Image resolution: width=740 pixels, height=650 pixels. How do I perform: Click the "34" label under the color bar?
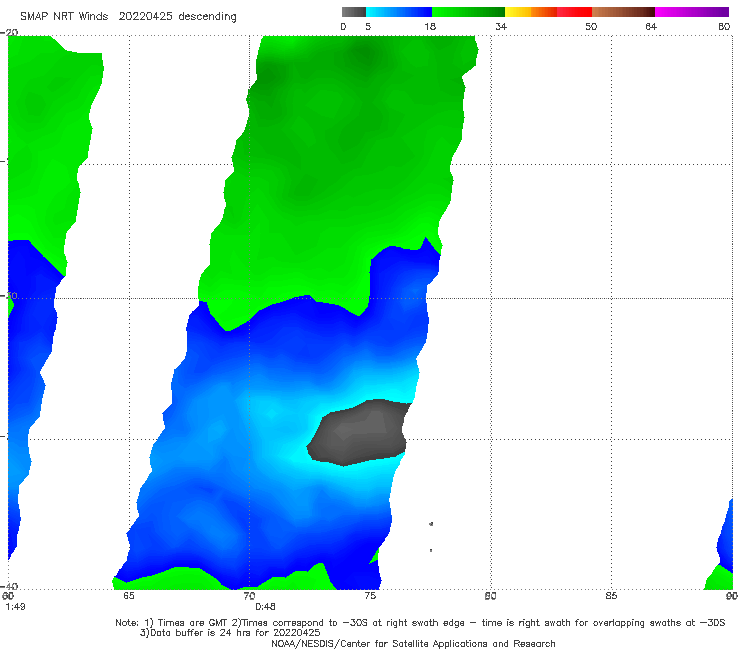(x=501, y=27)
